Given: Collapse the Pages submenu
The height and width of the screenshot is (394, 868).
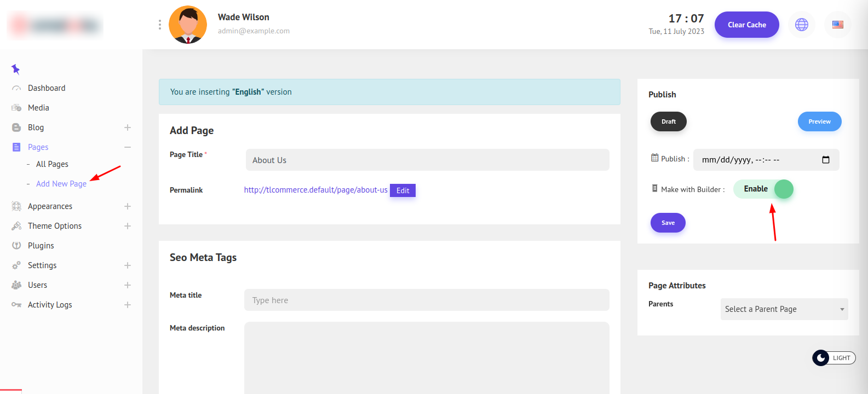Looking at the screenshot, I should pos(128,147).
